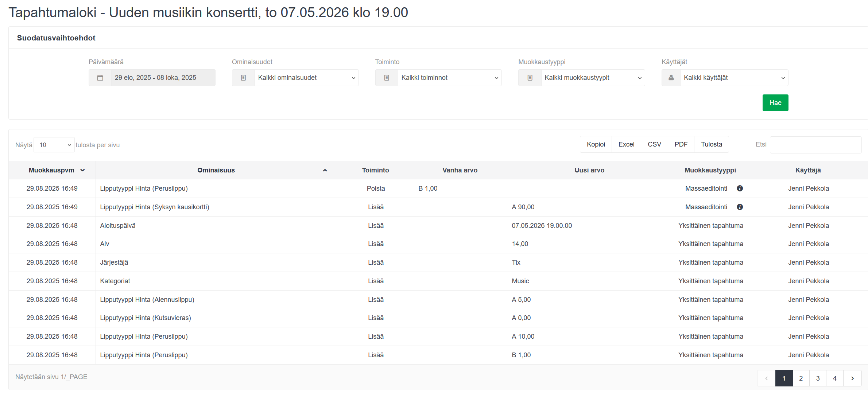Click the calendar icon beside date range

pyautogui.click(x=100, y=78)
